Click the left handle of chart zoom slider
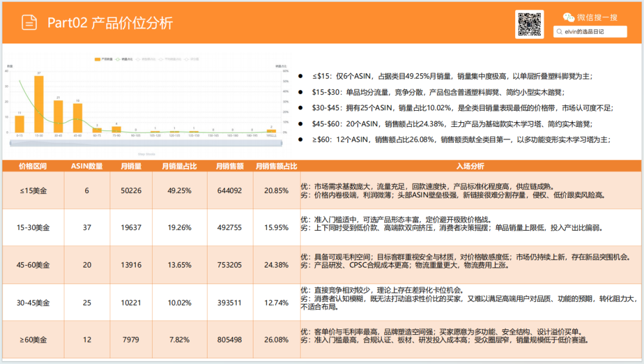This screenshot has width=644, height=364. coord(11,143)
